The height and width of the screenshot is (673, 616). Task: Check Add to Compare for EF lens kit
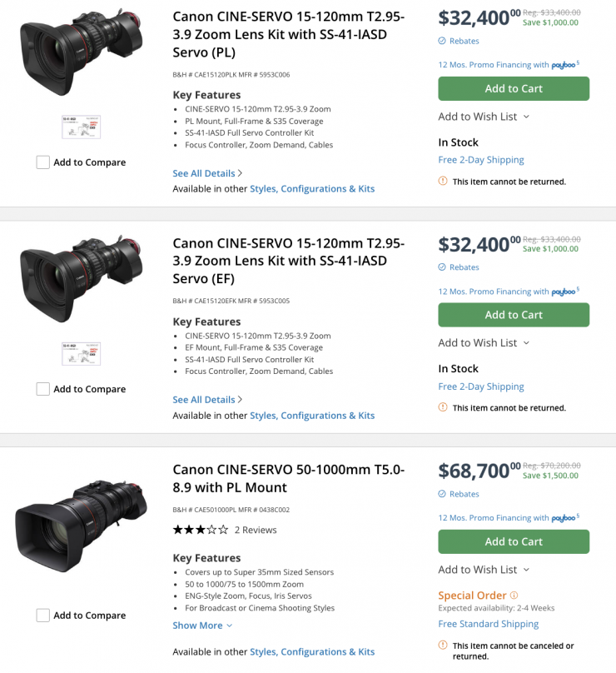(43, 389)
